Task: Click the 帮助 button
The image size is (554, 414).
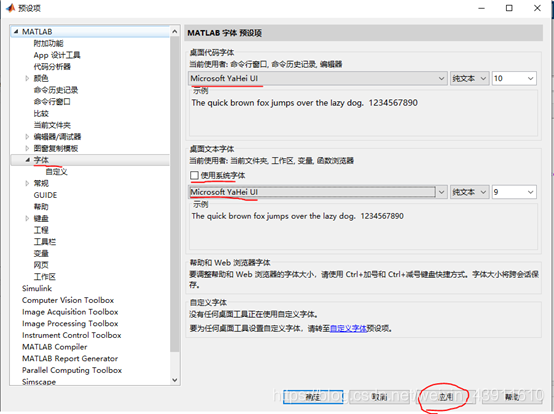Action: click(x=512, y=397)
